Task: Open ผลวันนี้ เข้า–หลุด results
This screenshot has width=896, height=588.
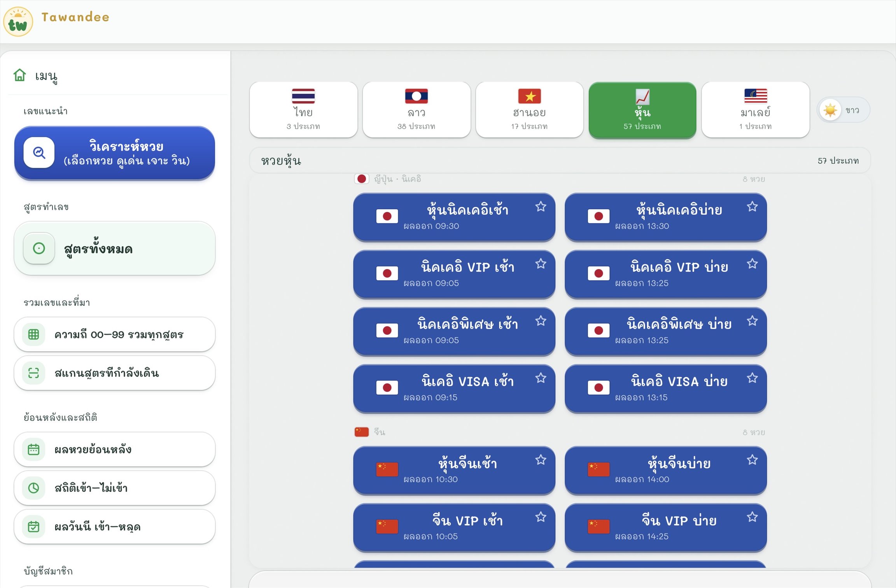Action: tap(115, 527)
